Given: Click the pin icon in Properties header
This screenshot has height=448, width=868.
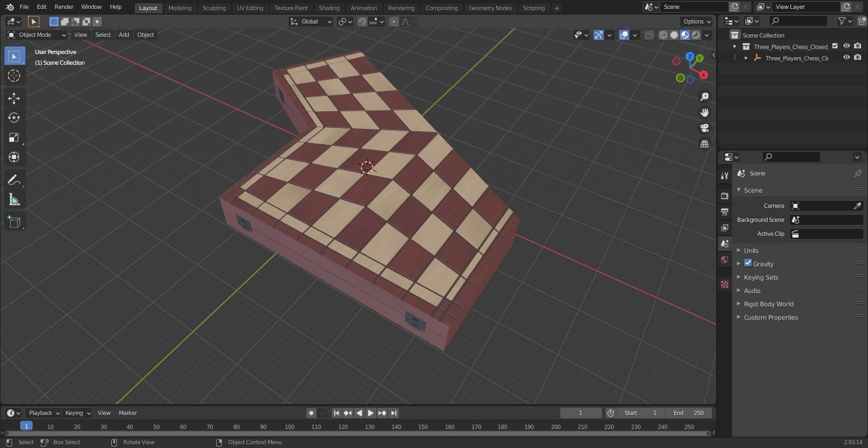Looking at the screenshot, I should click(857, 173).
